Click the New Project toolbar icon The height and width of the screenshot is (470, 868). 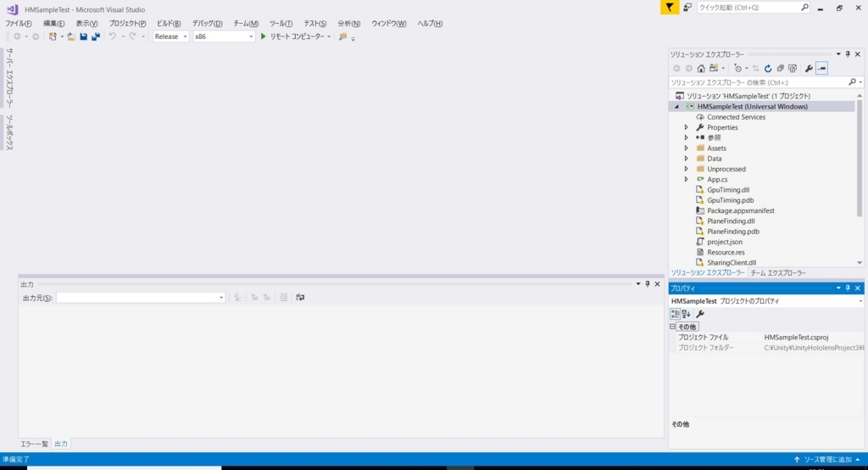pyautogui.click(x=52, y=36)
